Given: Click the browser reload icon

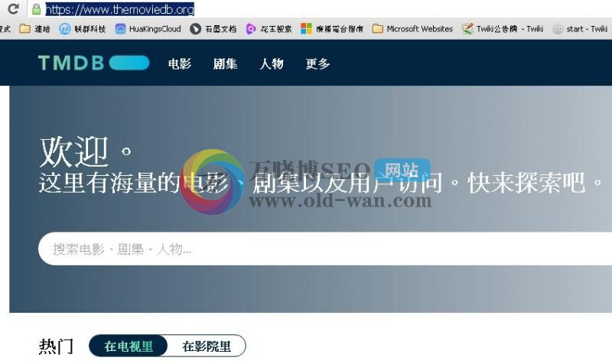Looking at the screenshot, I should (x=13, y=8).
